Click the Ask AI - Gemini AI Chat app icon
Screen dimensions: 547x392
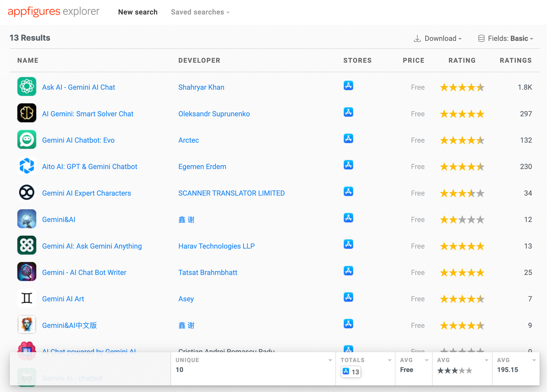[27, 86]
